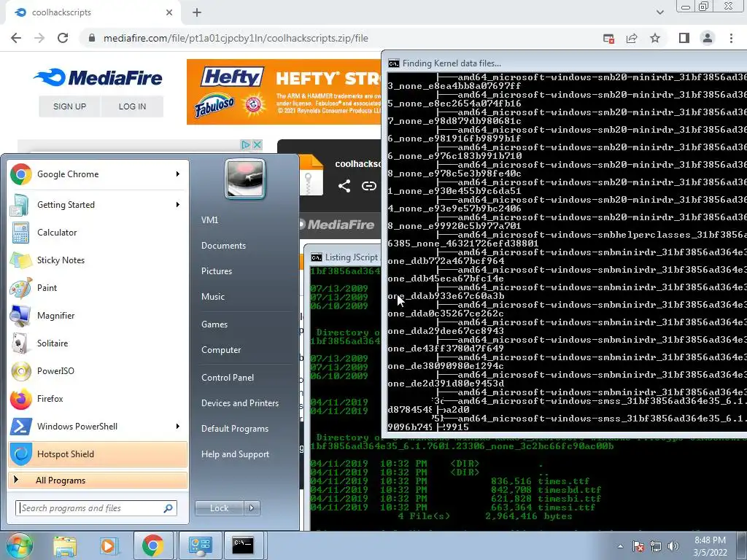Screen dimensions: 747x560
Task: Copy link icon beside coolhackscripts file
Action: [x=368, y=186]
